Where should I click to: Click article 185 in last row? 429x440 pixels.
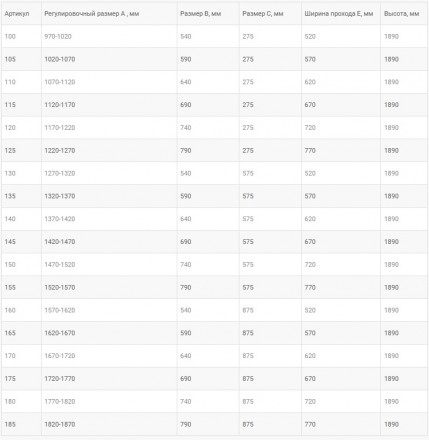coord(10,424)
